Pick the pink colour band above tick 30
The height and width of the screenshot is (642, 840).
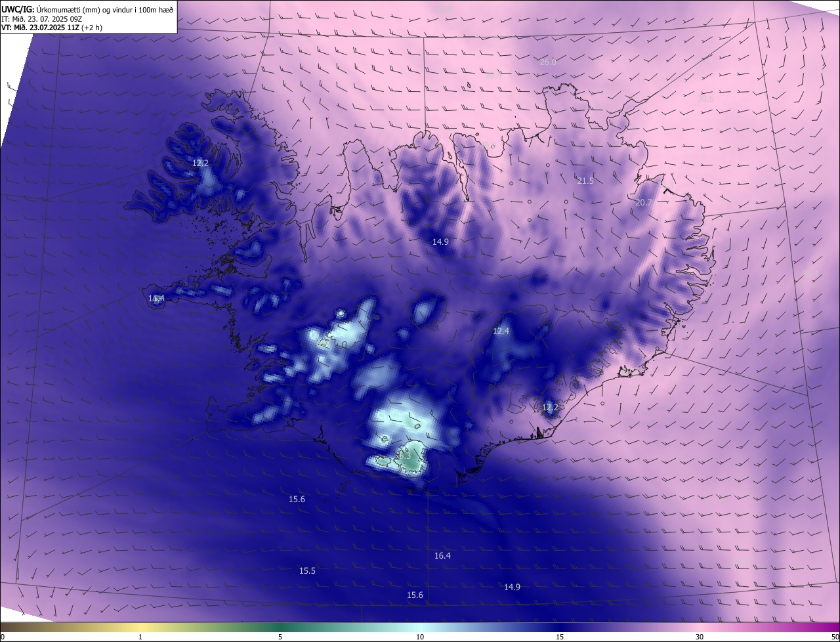[x=700, y=627]
